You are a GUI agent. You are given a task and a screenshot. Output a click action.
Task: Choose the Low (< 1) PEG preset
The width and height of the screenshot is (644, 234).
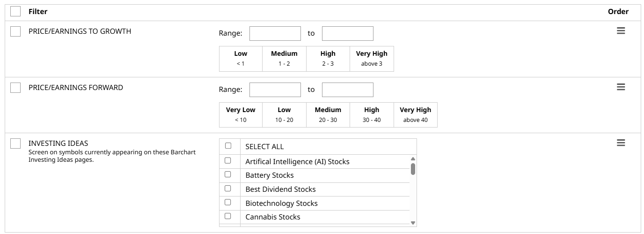(x=241, y=59)
